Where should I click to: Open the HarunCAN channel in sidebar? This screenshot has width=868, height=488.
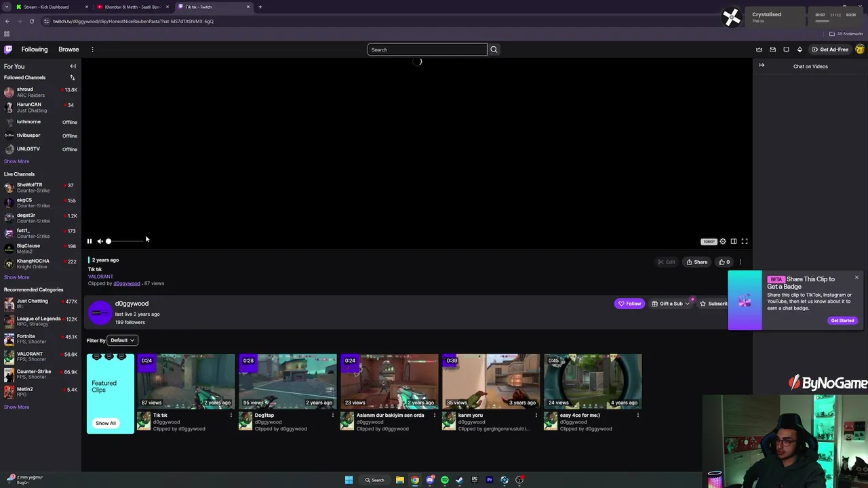pyautogui.click(x=41, y=107)
